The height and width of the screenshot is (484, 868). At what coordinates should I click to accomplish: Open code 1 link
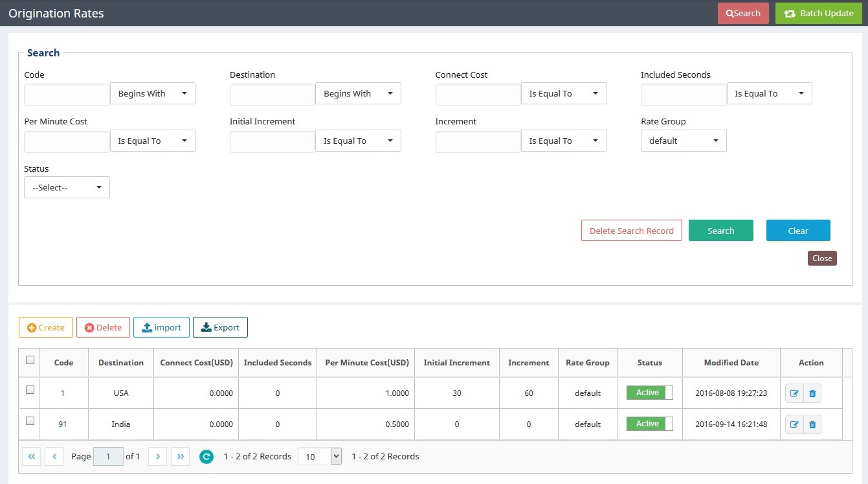point(63,393)
